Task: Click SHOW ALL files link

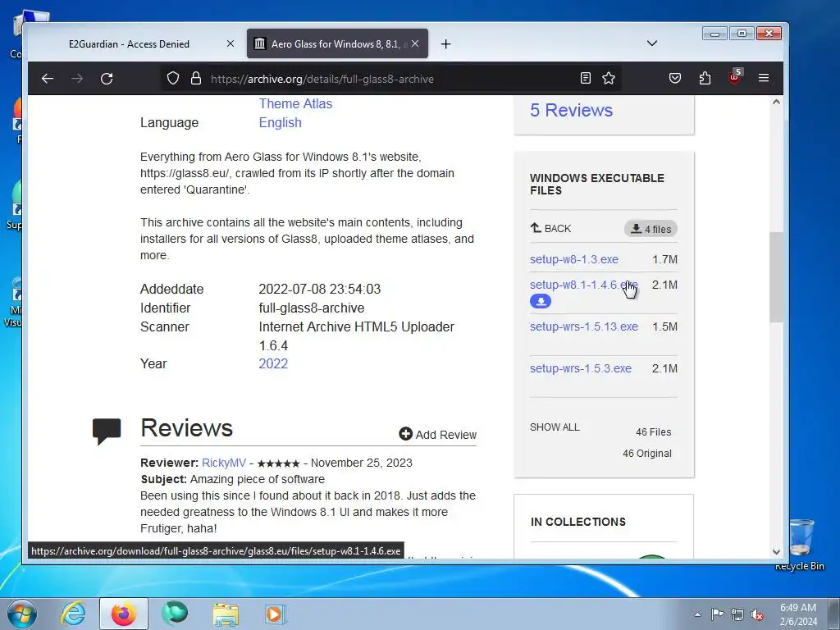Action: (x=555, y=427)
